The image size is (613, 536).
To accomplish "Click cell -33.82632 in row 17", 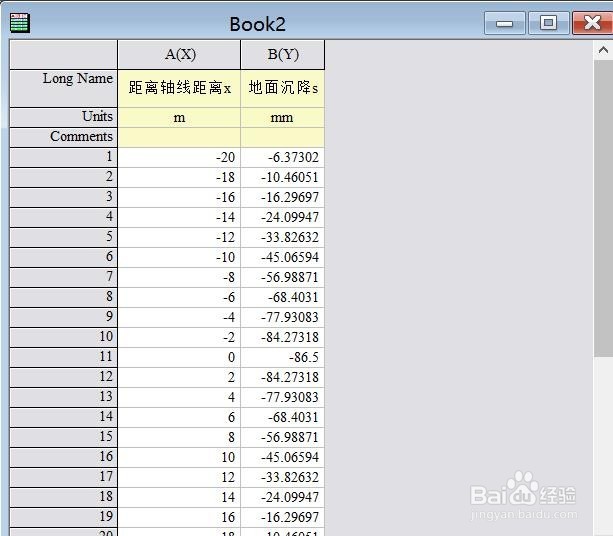I will (283, 477).
